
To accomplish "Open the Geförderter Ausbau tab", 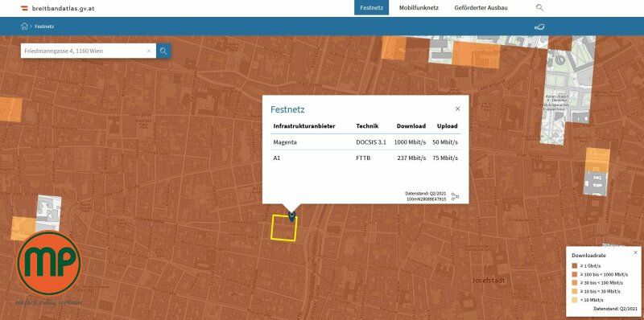I will click(x=481, y=7).
